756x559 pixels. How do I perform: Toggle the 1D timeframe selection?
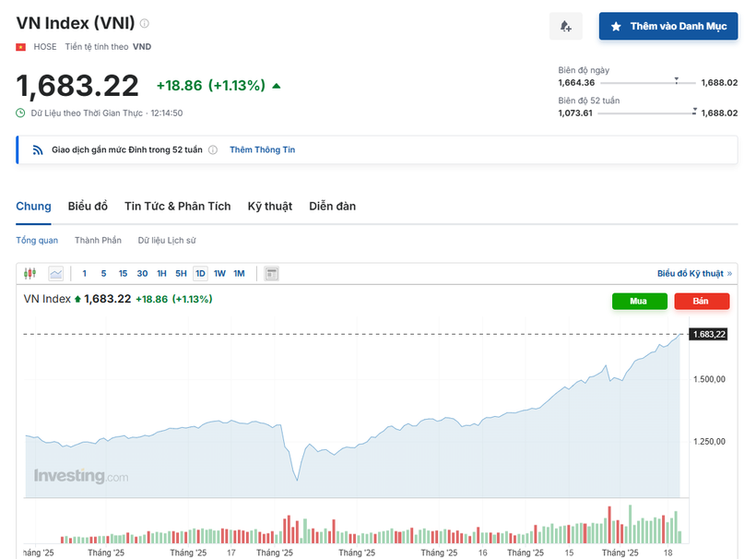[x=201, y=273]
